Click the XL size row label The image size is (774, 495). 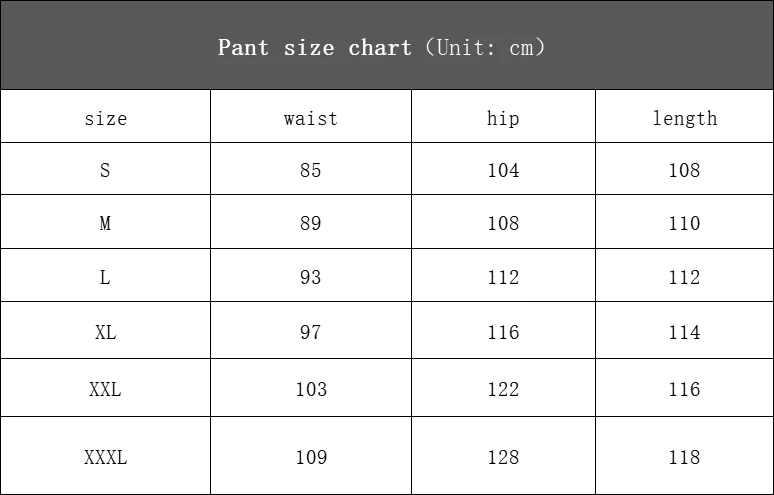click(105, 330)
